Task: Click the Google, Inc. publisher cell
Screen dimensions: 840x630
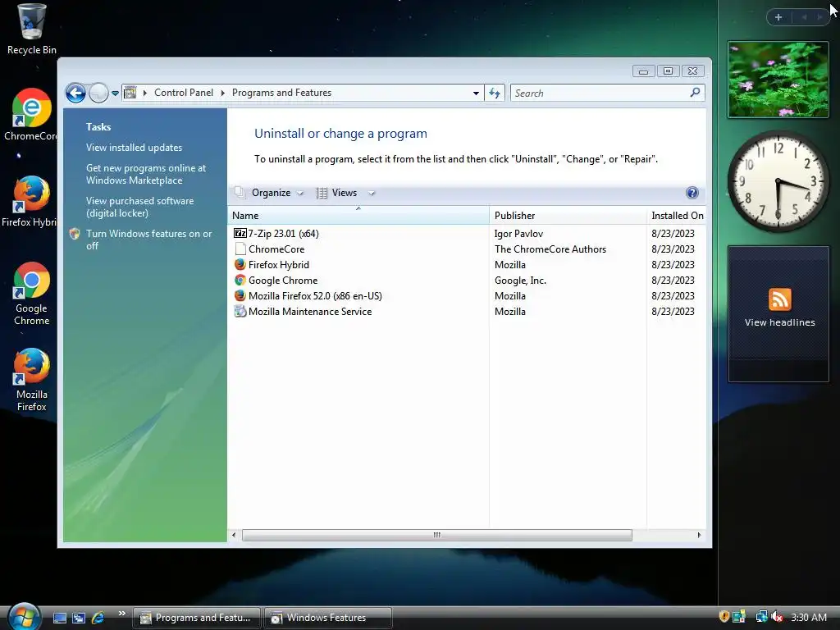Action: point(520,281)
